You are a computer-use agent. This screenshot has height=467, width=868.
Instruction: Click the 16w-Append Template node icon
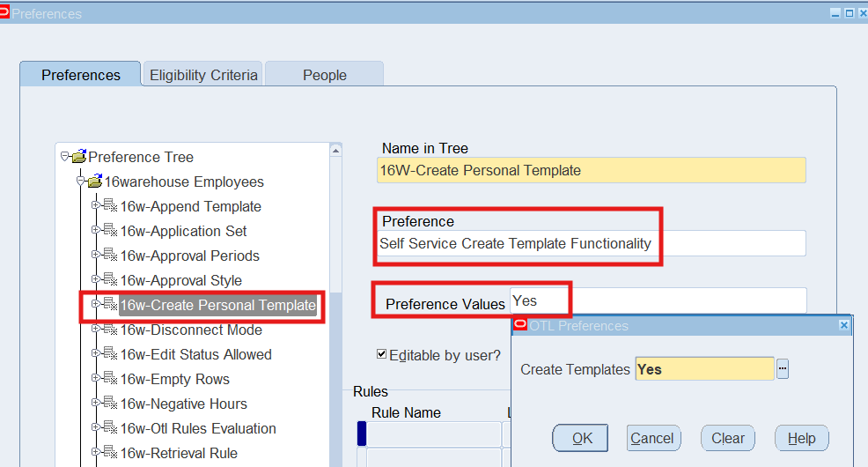(110, 206)
